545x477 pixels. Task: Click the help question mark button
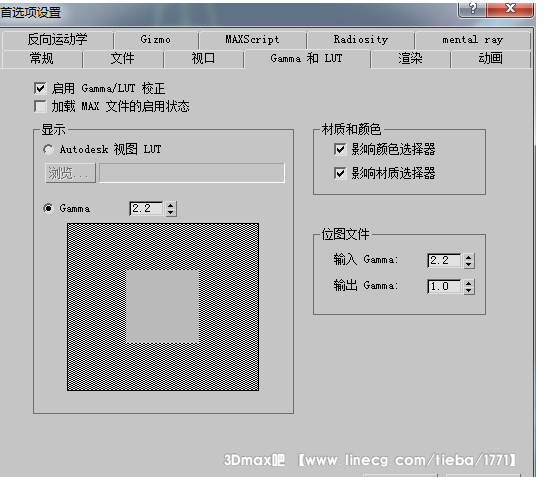tap(473, 8)
